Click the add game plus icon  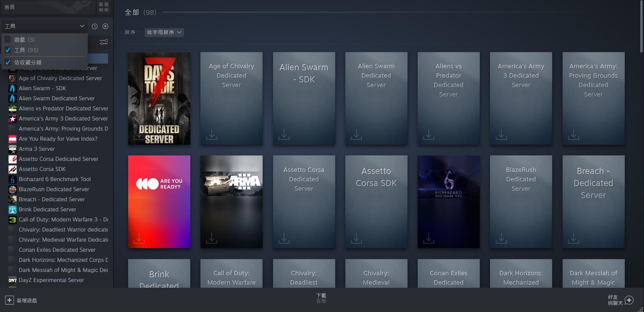pos(9,300)
